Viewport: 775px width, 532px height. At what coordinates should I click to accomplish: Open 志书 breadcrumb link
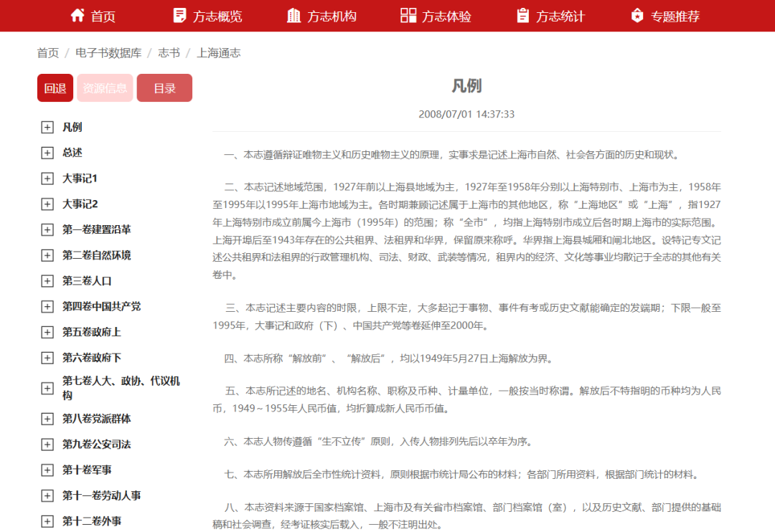(x=169, y=53)
